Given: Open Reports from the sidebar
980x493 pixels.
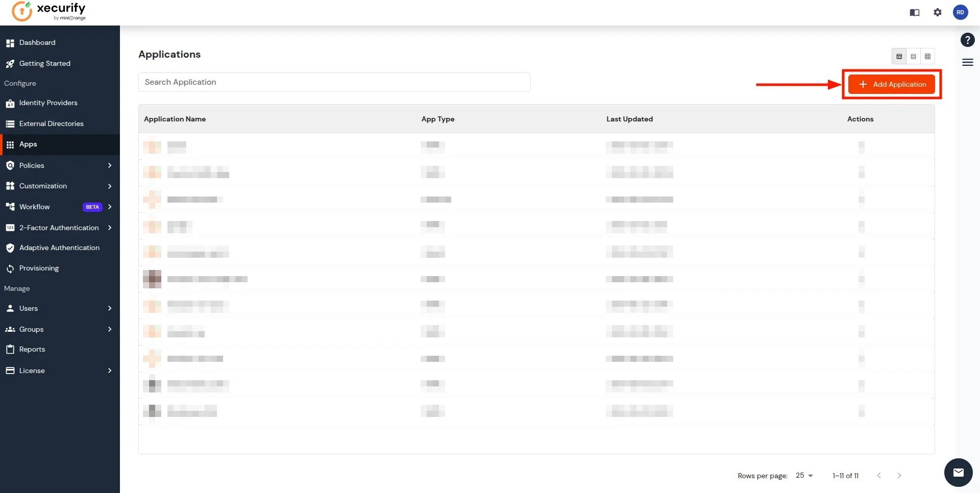Looking at the screenshot, I should [x=32, y=349].
